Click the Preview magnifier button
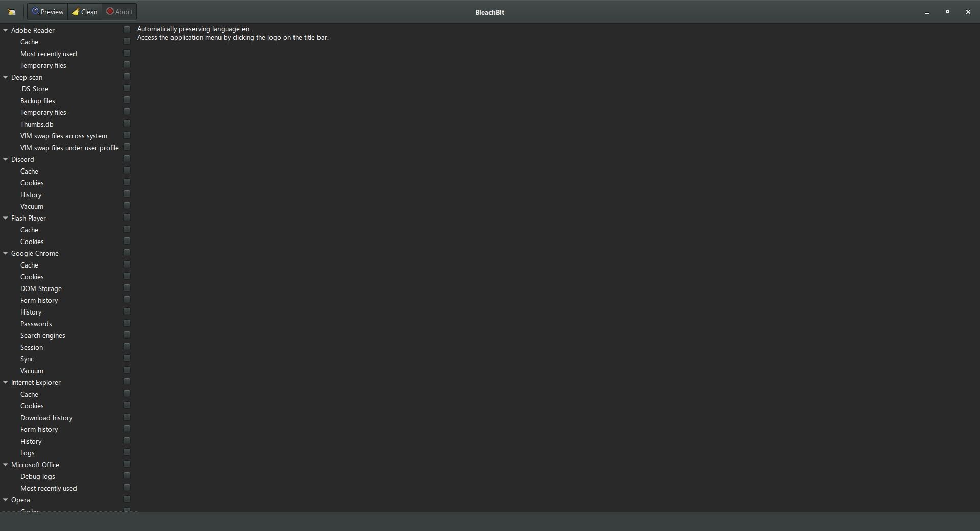This screenshot has width=980, height=531. [48, 12]
